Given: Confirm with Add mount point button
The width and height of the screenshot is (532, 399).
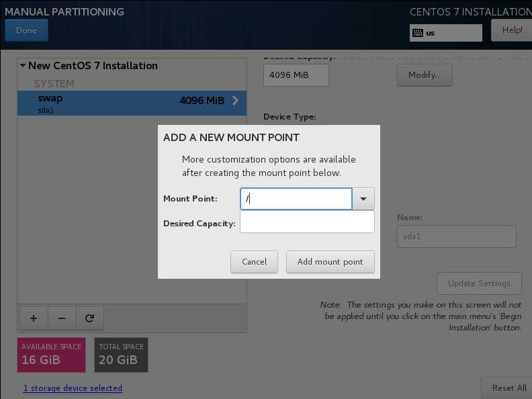Looking at the screenshot, I should [330, 262].
